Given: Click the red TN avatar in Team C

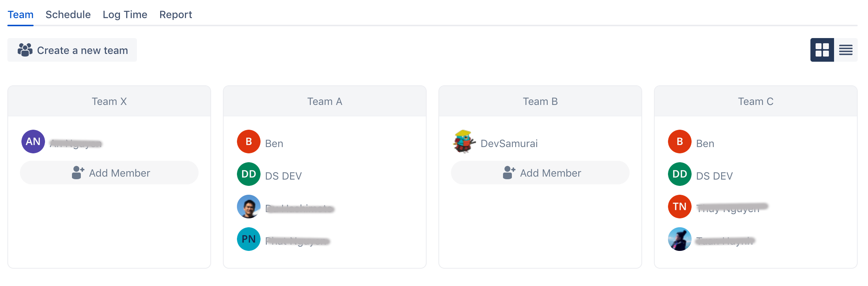Looking at the screenshot, I should point(680,207).
